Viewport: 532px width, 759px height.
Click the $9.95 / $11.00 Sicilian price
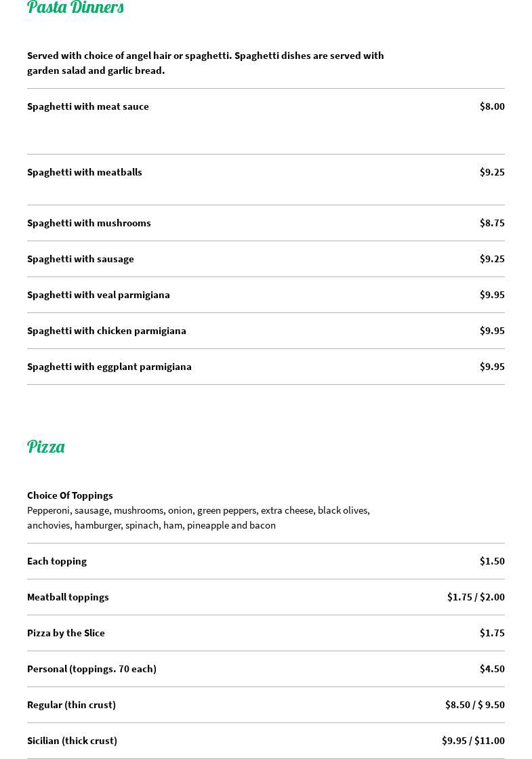[473, 741]
